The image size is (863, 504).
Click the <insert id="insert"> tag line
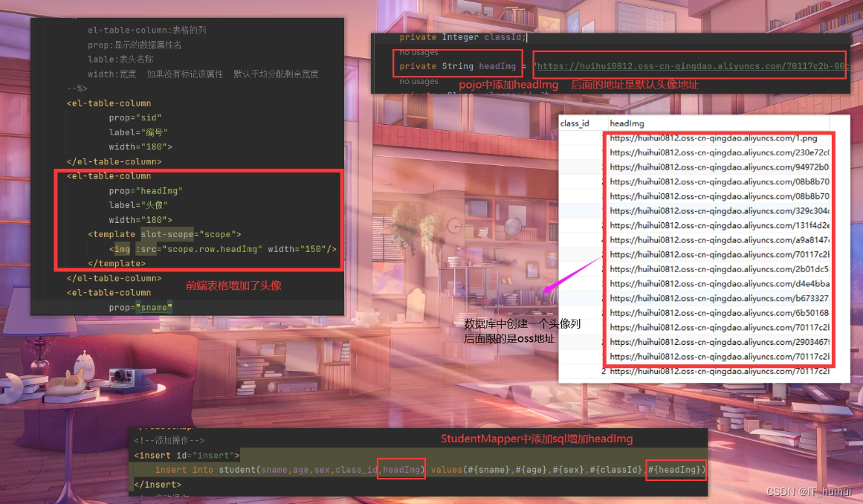(187, 456)
